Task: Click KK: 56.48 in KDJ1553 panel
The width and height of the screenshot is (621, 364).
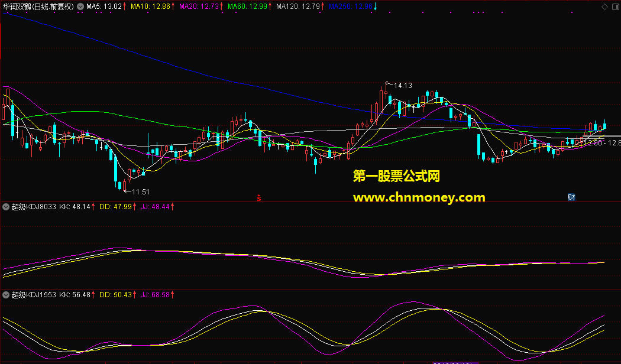Action: pos(75,295)
